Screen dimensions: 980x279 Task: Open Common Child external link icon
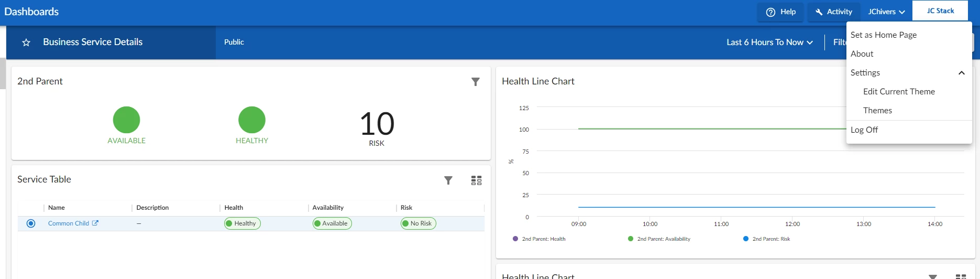pyautogui.click(x=95, y=223)
